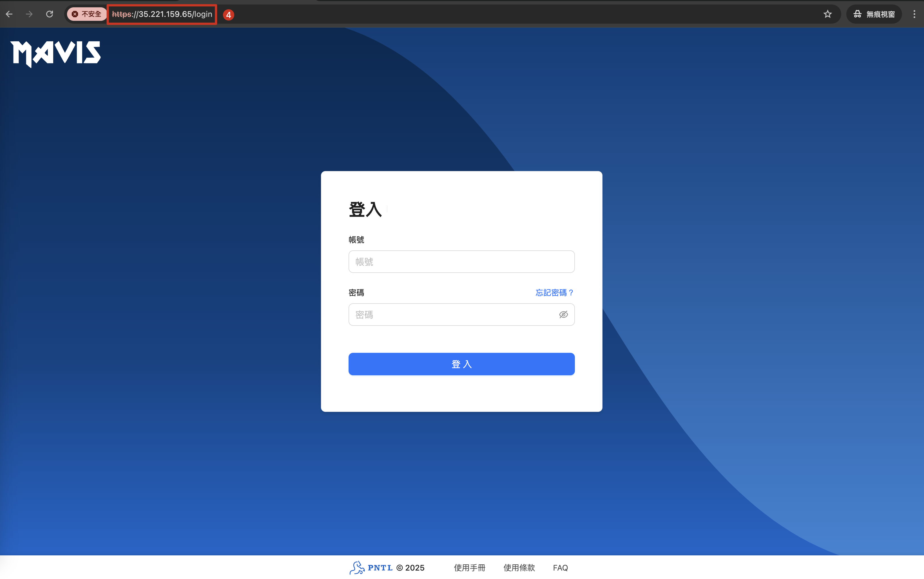Screen dimensions: 924x579
Task: Open the FAQ footer link
Action: 560,567
